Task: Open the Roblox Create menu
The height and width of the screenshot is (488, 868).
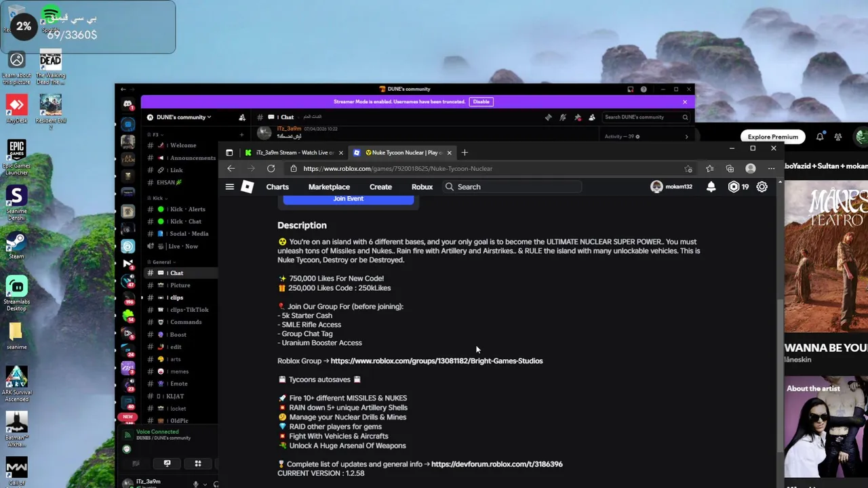Action: [380, 187]
